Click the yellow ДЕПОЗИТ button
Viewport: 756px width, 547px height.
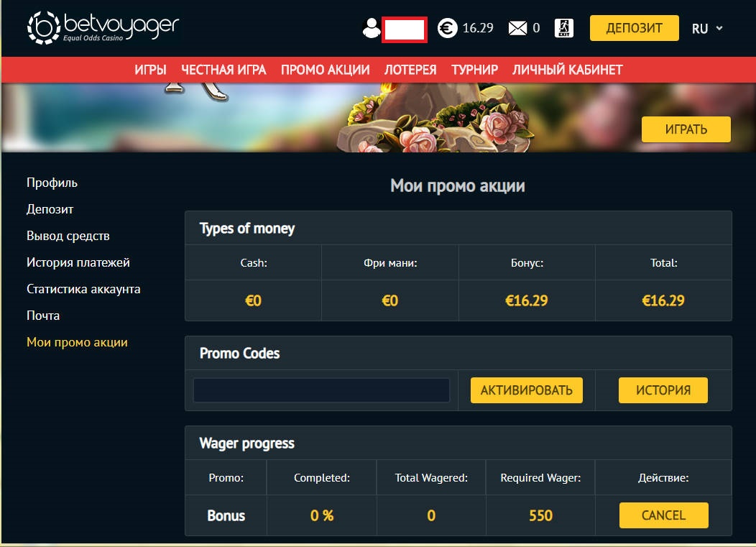click(634, 28)
